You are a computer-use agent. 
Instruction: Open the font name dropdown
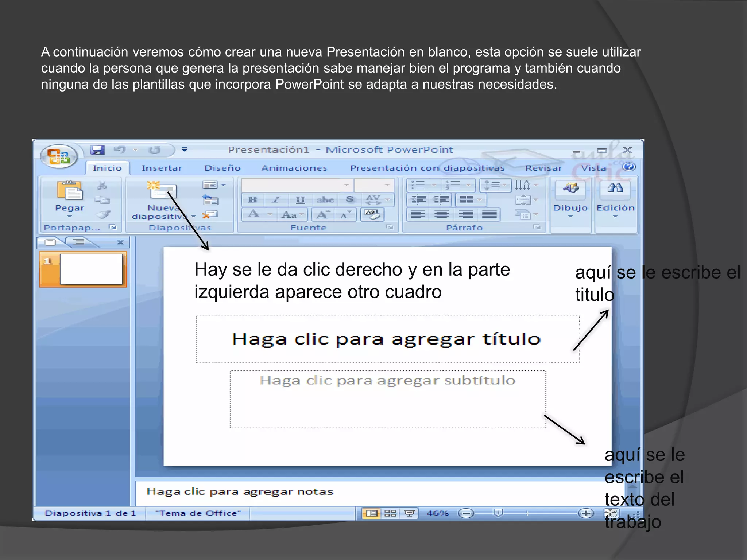coord(346,185)
